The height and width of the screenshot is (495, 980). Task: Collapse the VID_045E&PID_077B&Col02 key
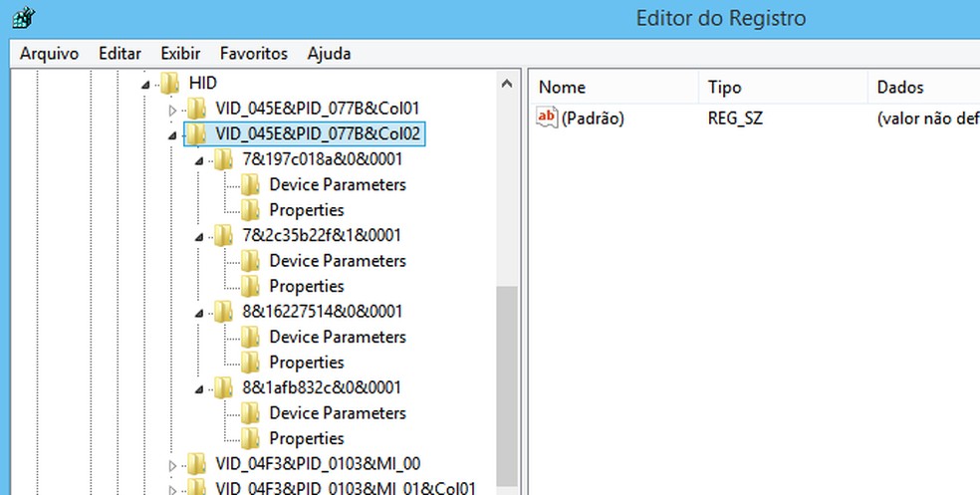172,135
